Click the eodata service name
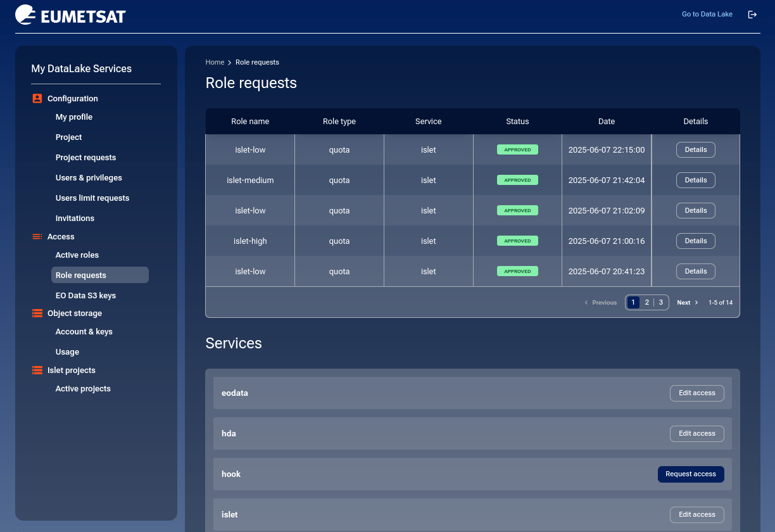This screenshot has width=775, height=532. click(x=235, y=393)
